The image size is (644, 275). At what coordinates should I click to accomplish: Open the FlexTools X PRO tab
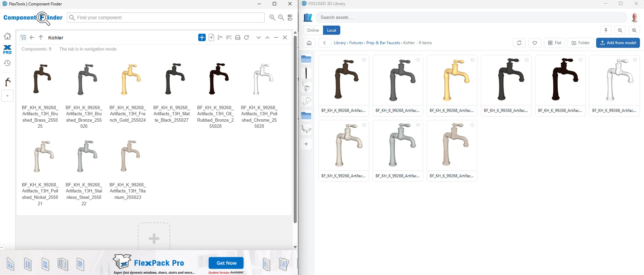[7, 50]
